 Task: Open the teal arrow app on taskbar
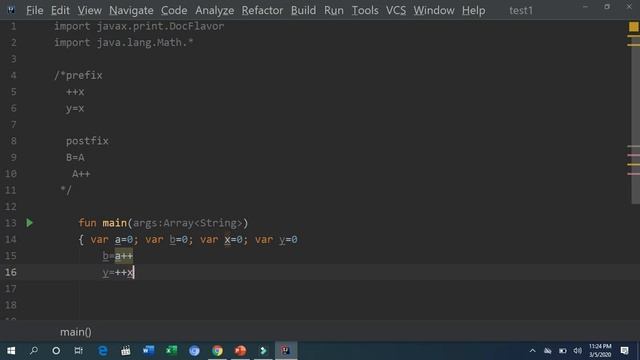tap(263, 351)
